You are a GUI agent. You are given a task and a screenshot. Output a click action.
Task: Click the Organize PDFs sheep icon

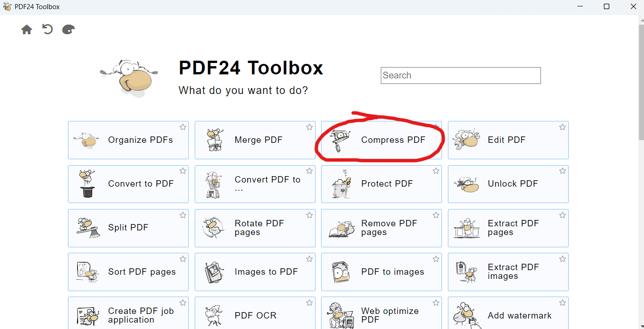86,140
